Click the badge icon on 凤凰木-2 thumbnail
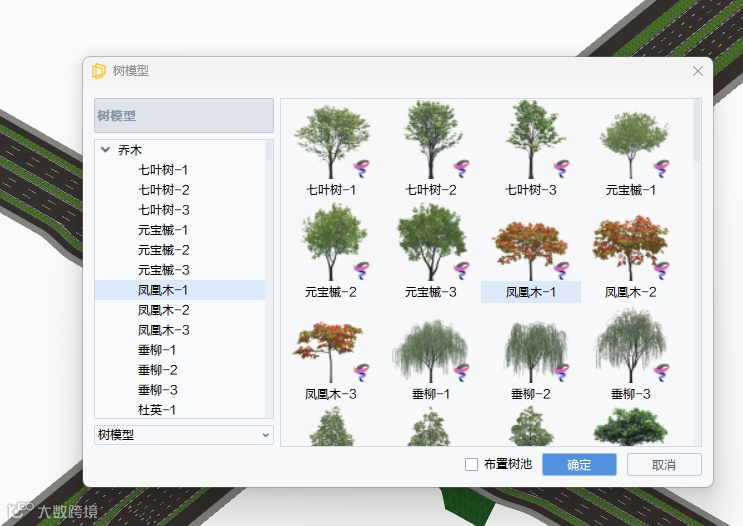Image resolution: width=743 pixels, height=526 pixels. tap(661, 270)
